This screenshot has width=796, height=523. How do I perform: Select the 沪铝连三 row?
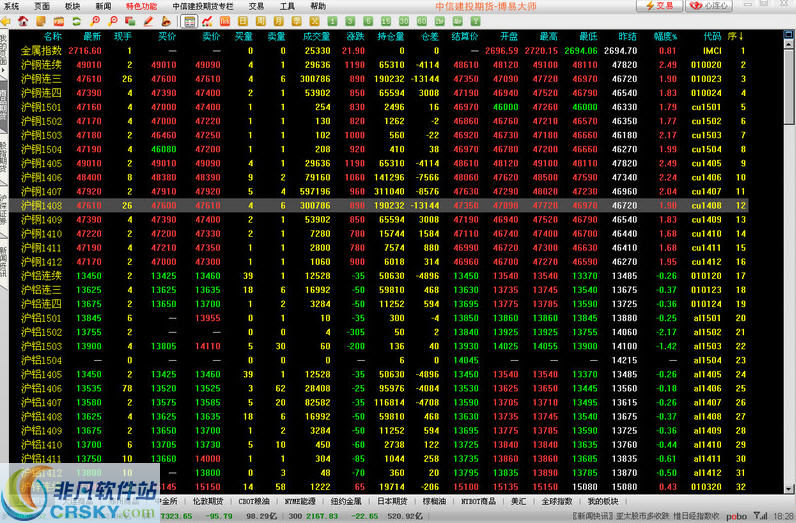point(378,290)
